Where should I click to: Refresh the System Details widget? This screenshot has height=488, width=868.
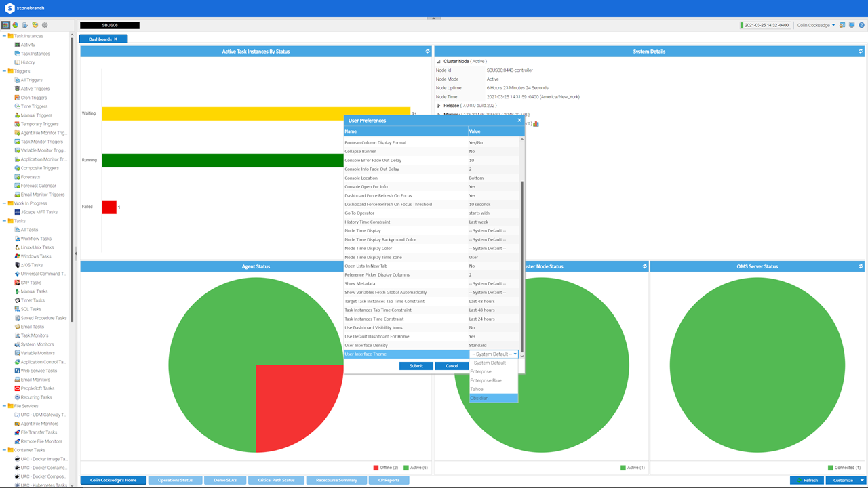click(x=861, y=52)
